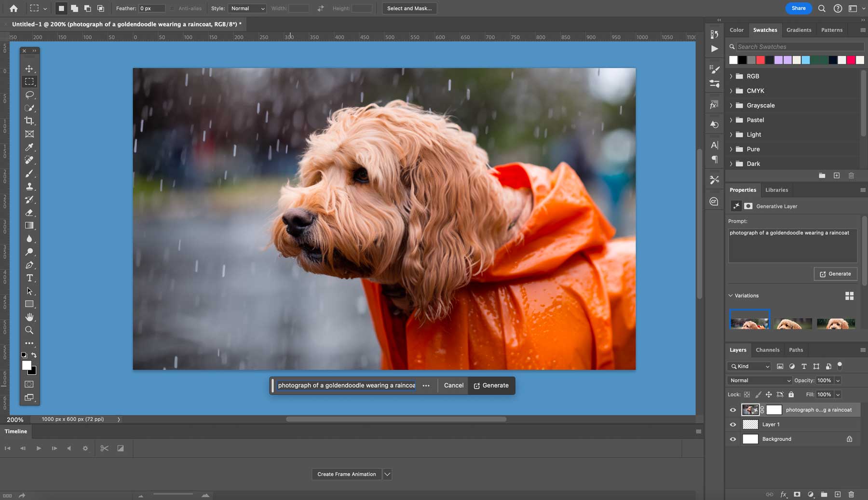Open the layer blend mode dropdown

click(x=759, y=380)
